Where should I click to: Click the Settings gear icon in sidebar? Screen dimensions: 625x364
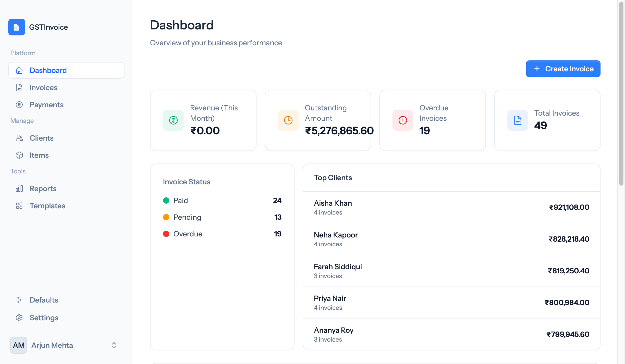coord(19,318)
